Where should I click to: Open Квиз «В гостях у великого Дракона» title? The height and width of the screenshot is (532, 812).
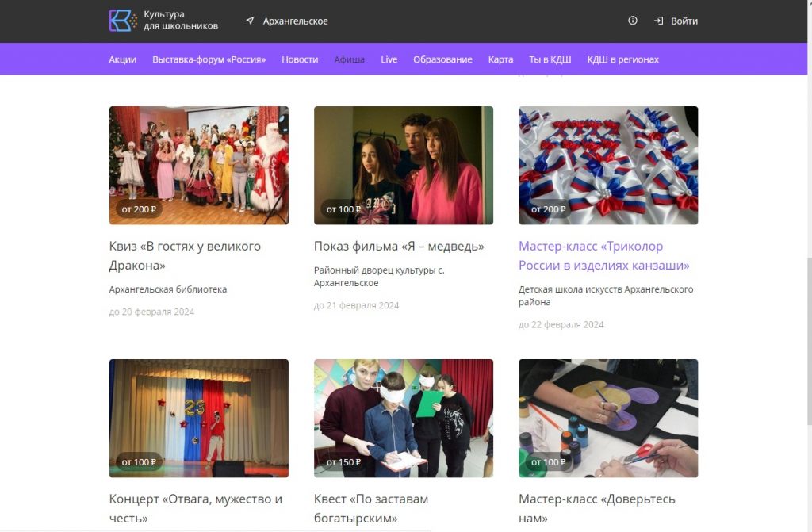point(185,255)
